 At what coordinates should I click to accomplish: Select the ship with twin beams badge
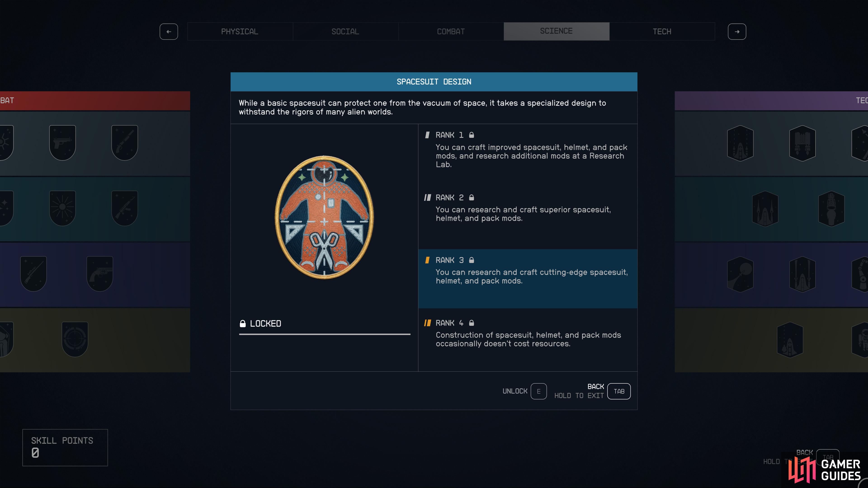(802, 274)
